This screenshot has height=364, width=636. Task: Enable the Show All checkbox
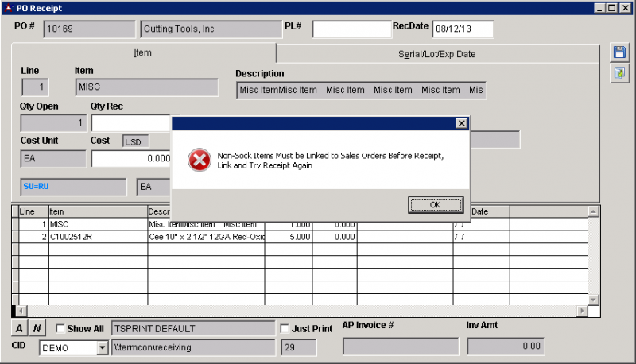tap(60, 328)
